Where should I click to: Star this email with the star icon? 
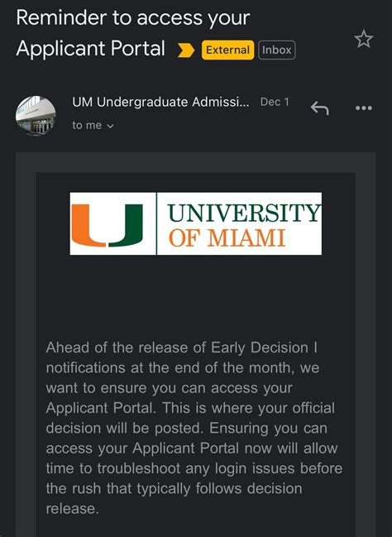point(363,39)
